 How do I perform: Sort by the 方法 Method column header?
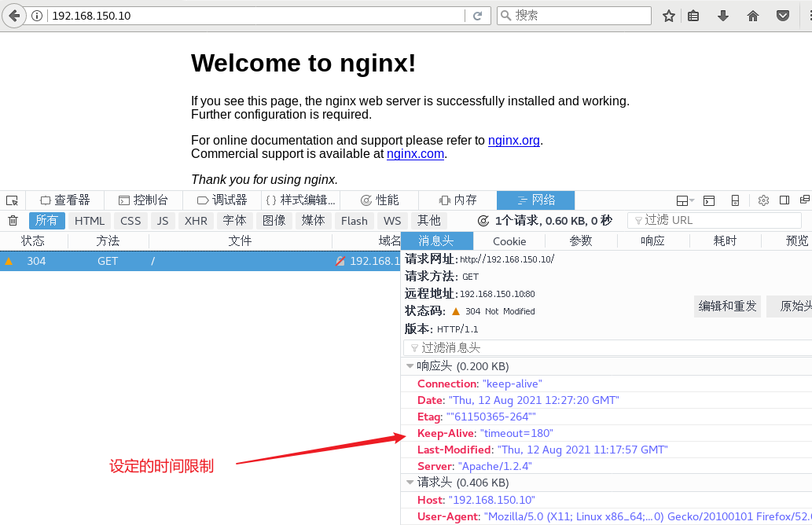point(108,241)
